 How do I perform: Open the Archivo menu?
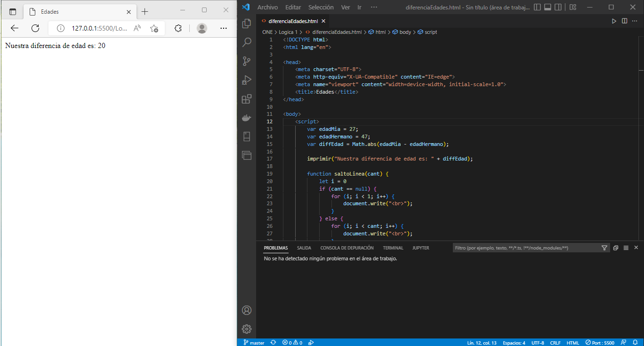click(268, 7)
